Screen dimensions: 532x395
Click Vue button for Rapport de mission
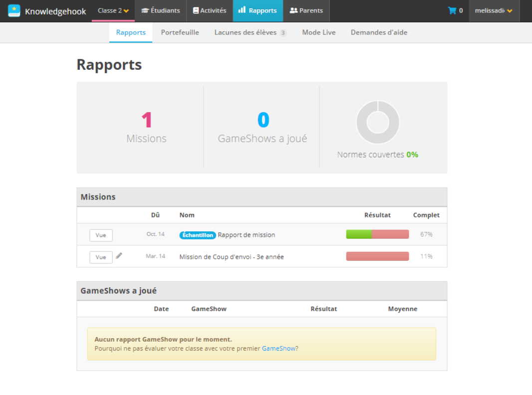(x=101, y=235)
